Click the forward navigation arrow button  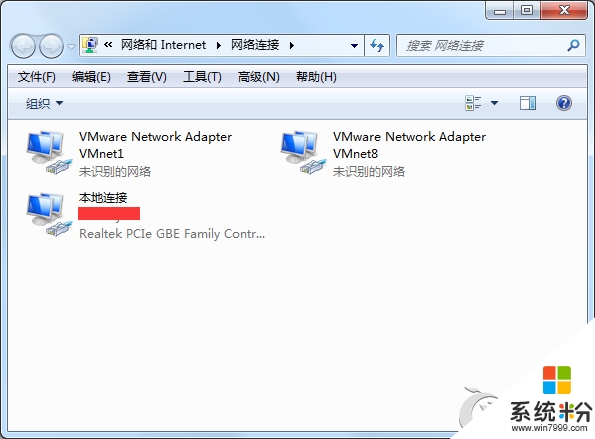click(x=52, y=46)
